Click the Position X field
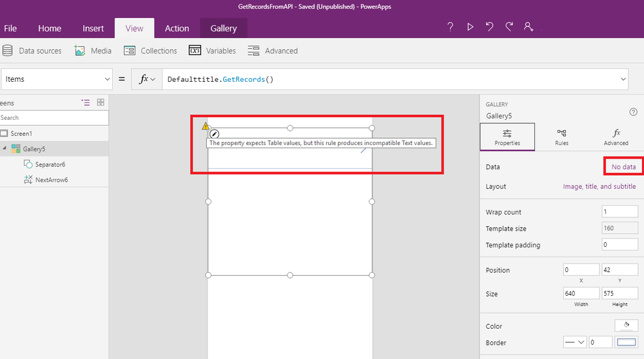This screenshot has width=644, height=359. point(581,269)
